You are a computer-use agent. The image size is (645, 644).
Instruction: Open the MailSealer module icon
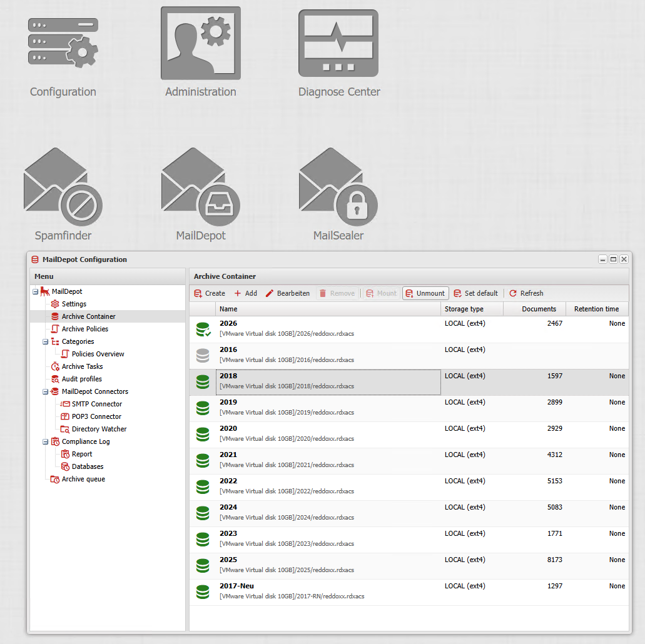pos(338,187)
